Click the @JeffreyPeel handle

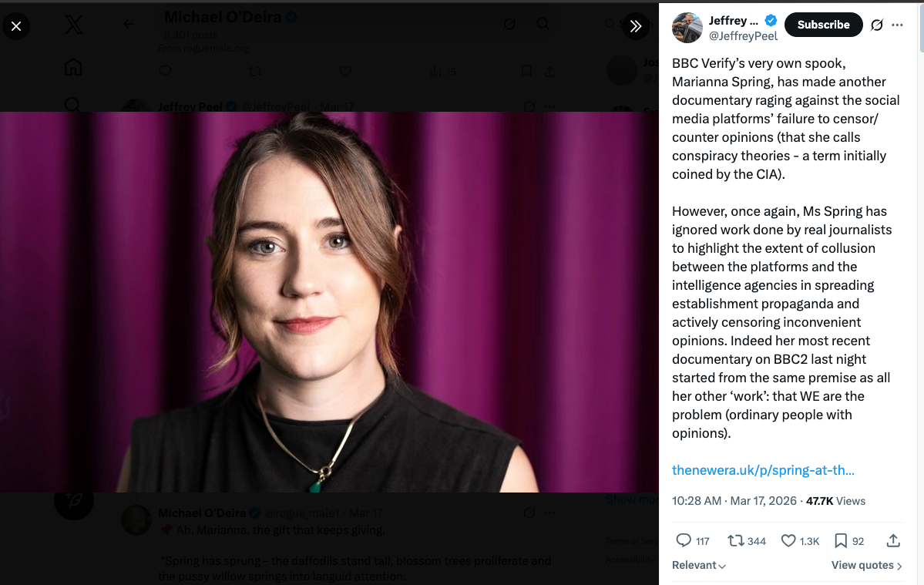click(x=743, y=36)
